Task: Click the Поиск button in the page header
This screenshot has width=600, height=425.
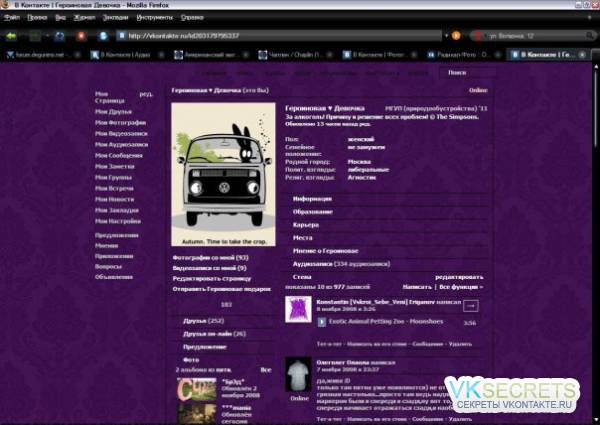Action: coord(457,72)
